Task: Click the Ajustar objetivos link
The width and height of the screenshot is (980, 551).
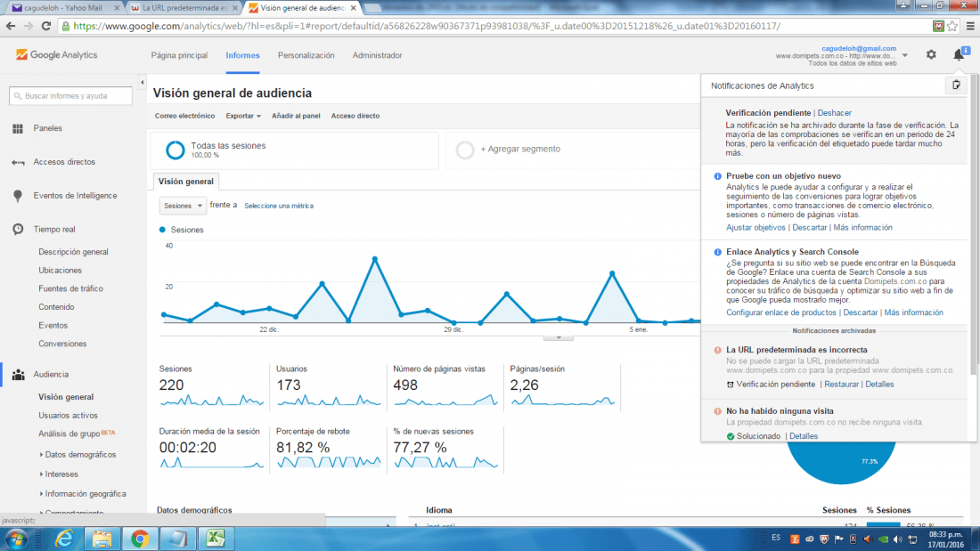Action: [x=755, y=227]
